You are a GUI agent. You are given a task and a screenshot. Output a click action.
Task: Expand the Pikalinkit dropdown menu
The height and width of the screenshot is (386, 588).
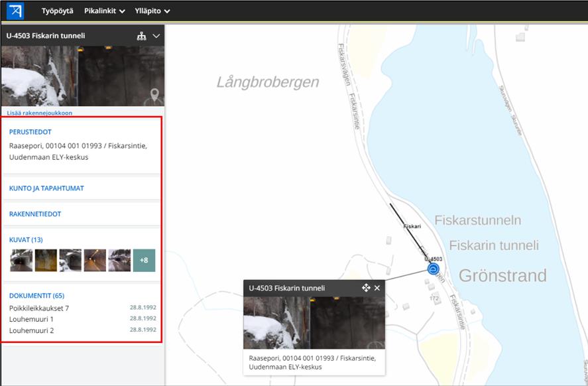[x=104, y=11]
